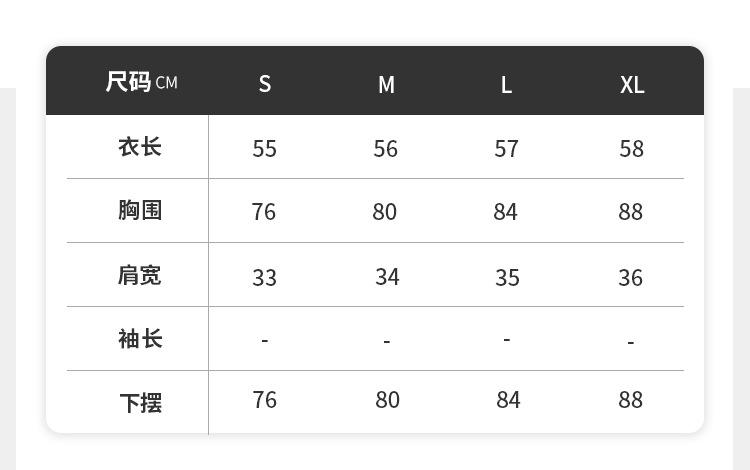
Task: Select the 胸围 value 84 for size L
Action: point(506,212)
